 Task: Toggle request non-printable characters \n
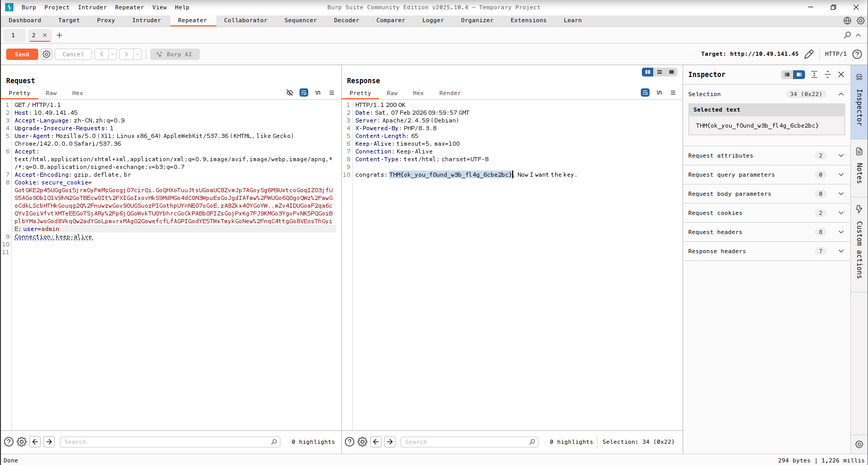(318, 93)
